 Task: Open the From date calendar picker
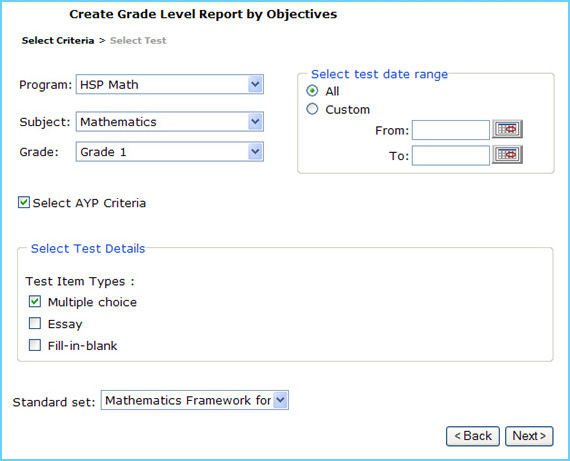pos(507,129)
